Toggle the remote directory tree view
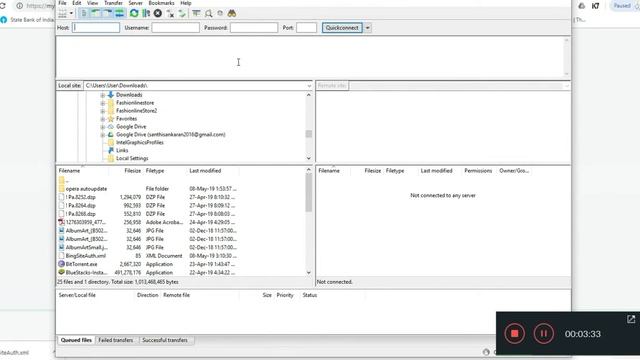 [108, 13]
